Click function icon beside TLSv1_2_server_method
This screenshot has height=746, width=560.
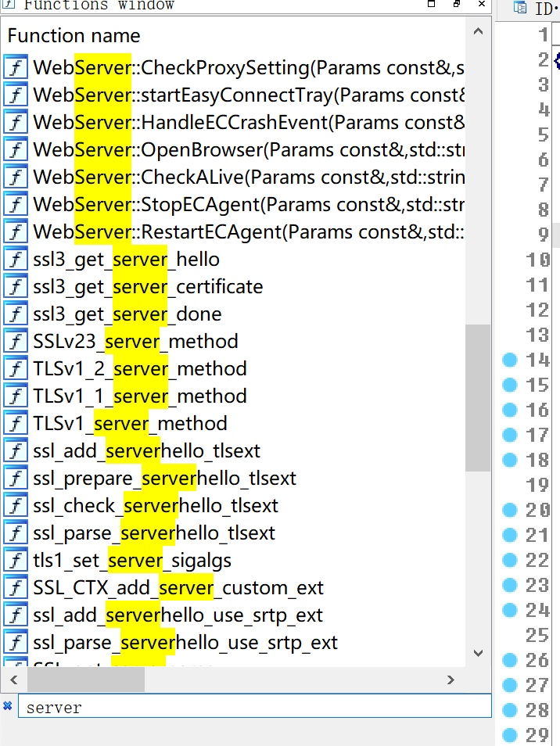tap(16, 368)
